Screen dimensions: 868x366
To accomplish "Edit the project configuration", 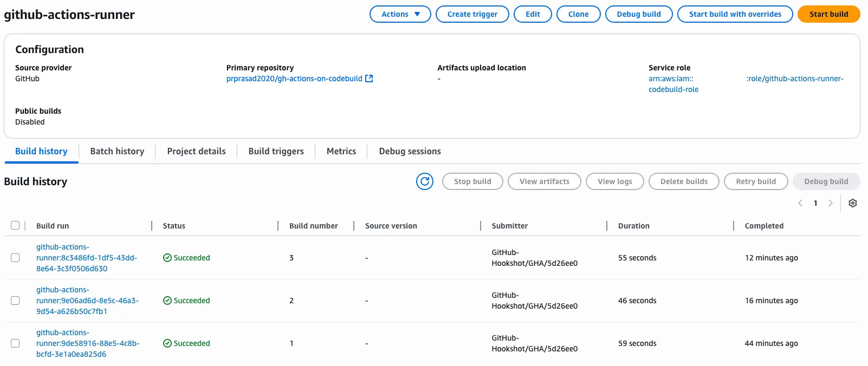I will 533,14.
